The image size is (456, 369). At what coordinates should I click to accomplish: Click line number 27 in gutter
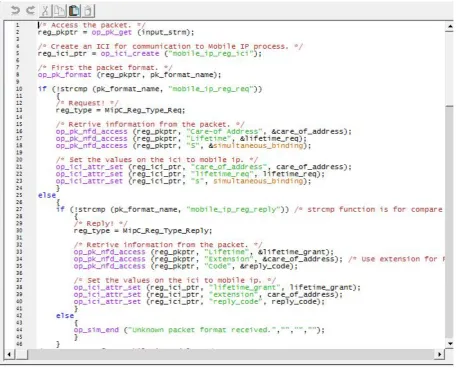coord(19,210)
